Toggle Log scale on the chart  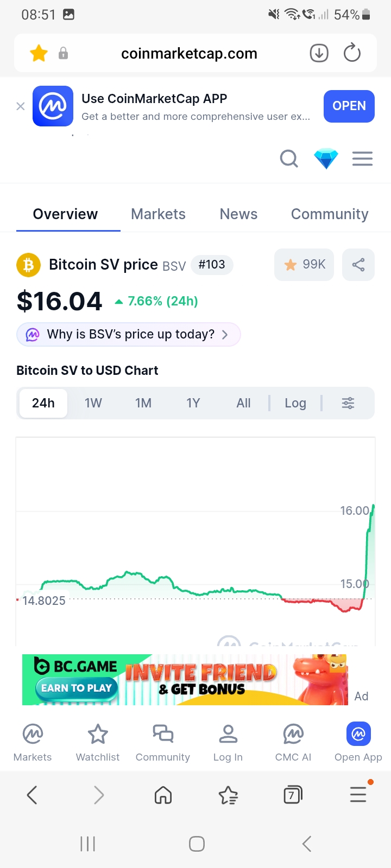click(295, 403)
